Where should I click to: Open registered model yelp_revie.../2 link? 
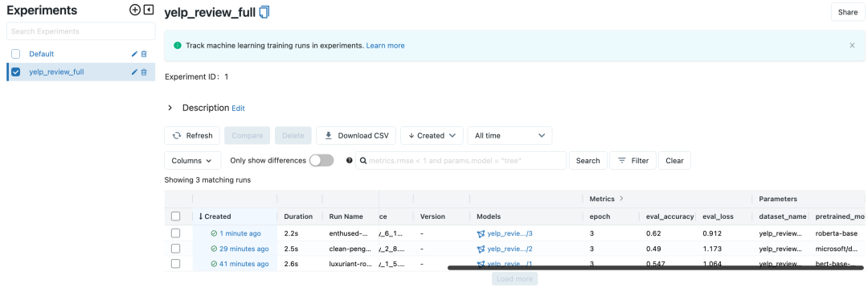point(510,249)
